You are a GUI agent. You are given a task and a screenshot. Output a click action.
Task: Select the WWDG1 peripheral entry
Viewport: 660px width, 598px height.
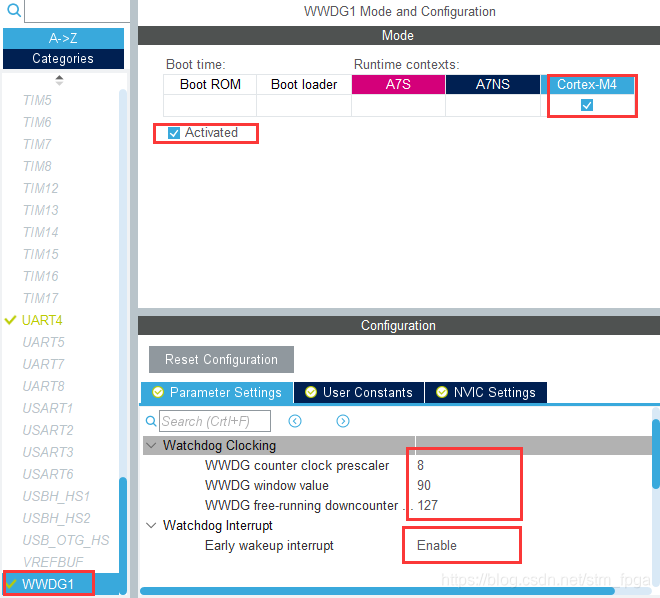48,584
